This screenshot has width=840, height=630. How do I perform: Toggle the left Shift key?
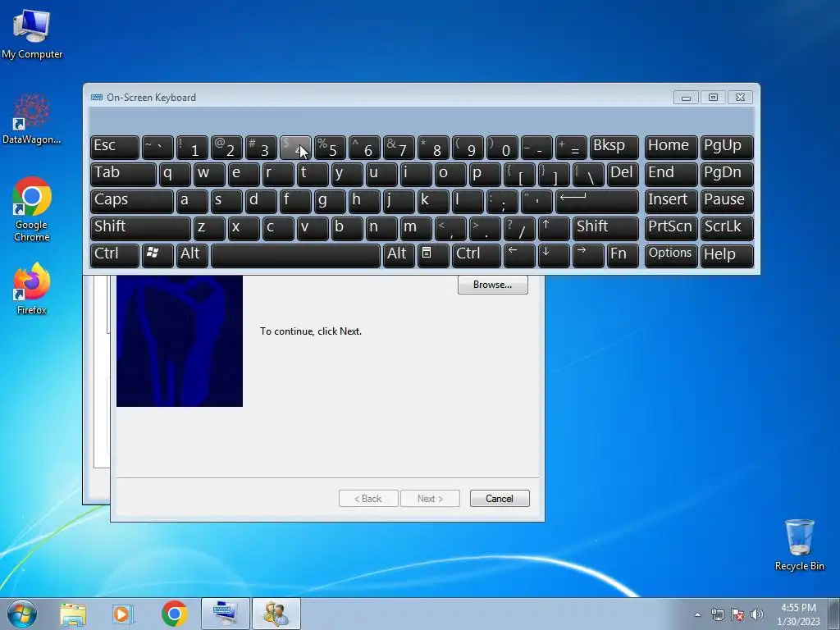pos(140,228)
